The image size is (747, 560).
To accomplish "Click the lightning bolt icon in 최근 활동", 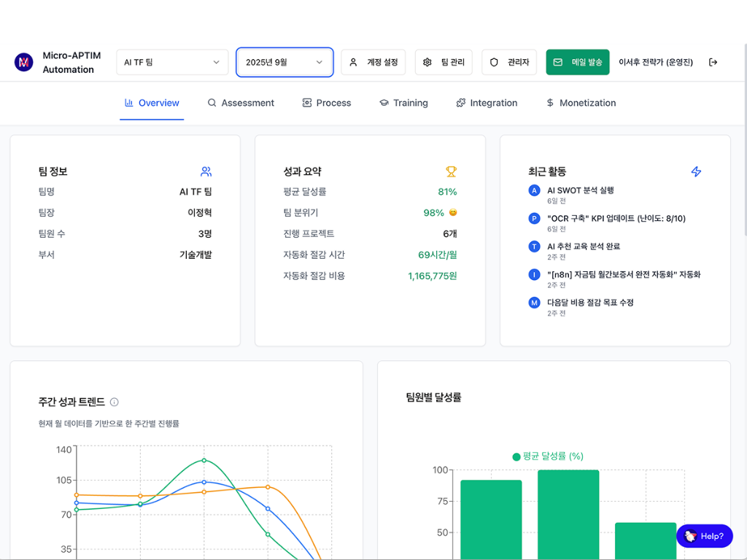I will coord(696,172).
